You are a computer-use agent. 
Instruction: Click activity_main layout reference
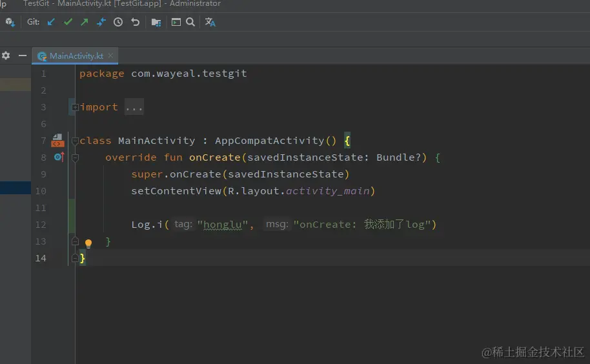pos(328,192)
